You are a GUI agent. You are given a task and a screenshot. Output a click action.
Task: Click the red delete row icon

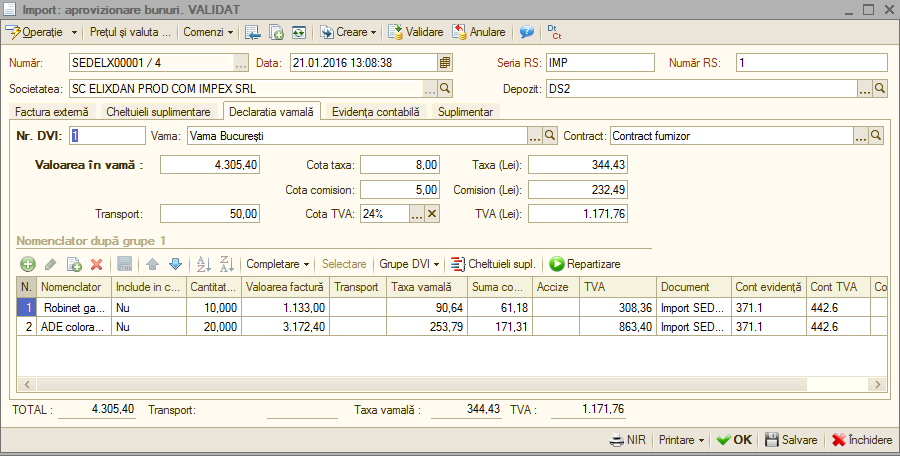tap(96, 264)
